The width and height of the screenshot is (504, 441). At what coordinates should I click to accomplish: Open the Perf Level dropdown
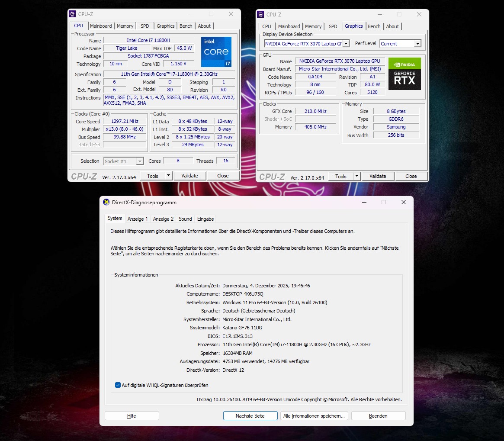click(417, 43)
